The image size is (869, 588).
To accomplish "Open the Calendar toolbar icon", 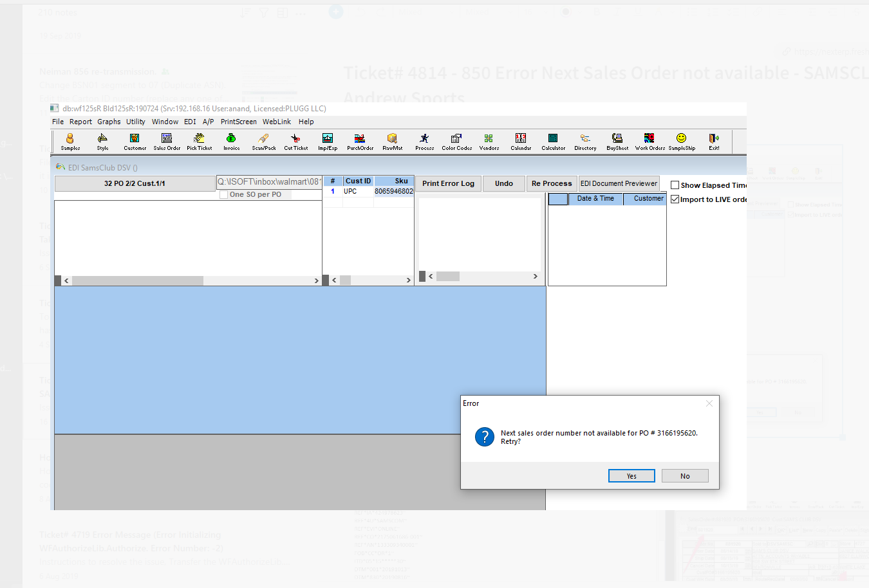I will click(521, 142).
